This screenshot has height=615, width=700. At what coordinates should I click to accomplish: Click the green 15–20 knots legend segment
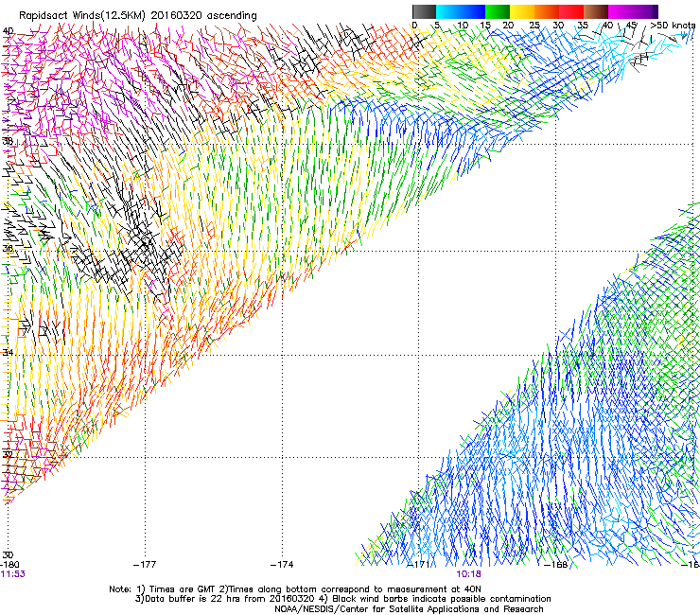[x=498, y=11]
